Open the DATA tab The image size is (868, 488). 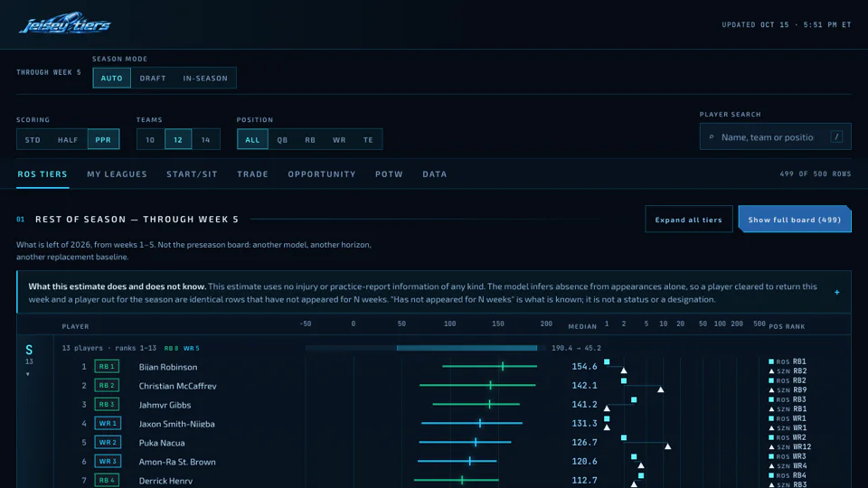[435, 174]
